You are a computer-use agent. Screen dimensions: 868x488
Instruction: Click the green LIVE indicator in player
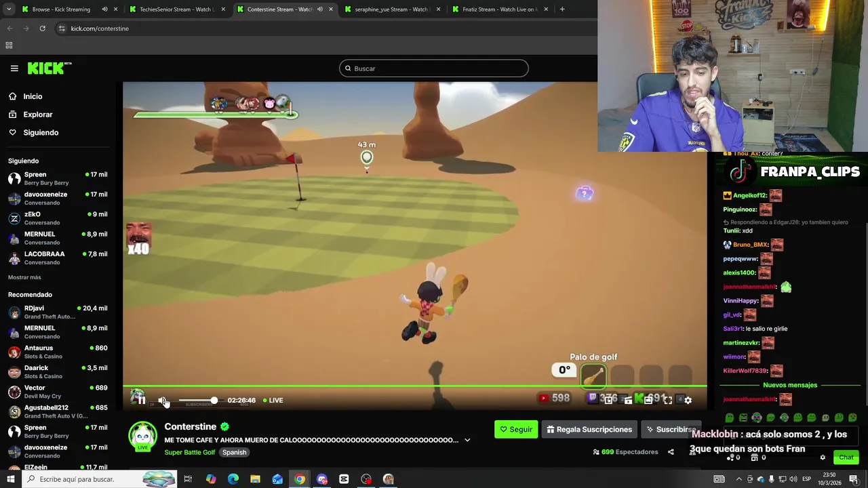[273, 401]
